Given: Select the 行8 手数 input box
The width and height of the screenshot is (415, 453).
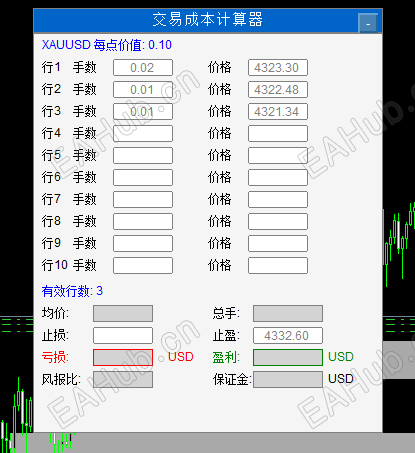Looking at the screenshot, I should [143, 222].
